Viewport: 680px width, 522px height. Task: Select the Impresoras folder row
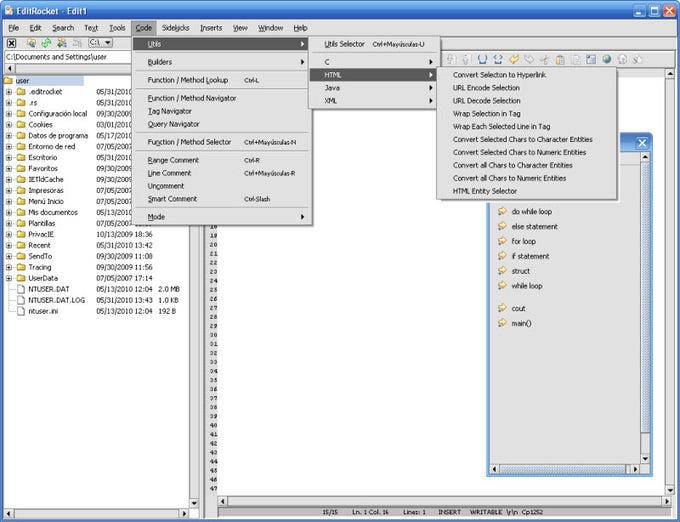click(46, 190)
